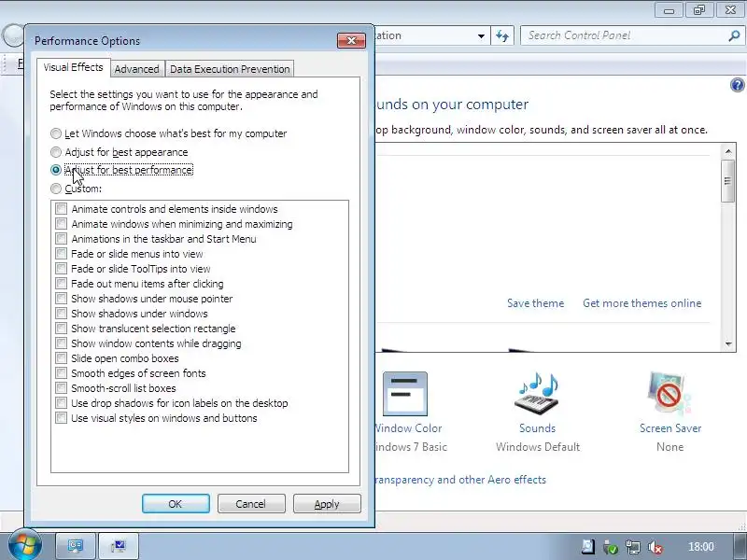Click the Screen Saver label link
Viewport: 747px width, 560px height.
(670, 428)
